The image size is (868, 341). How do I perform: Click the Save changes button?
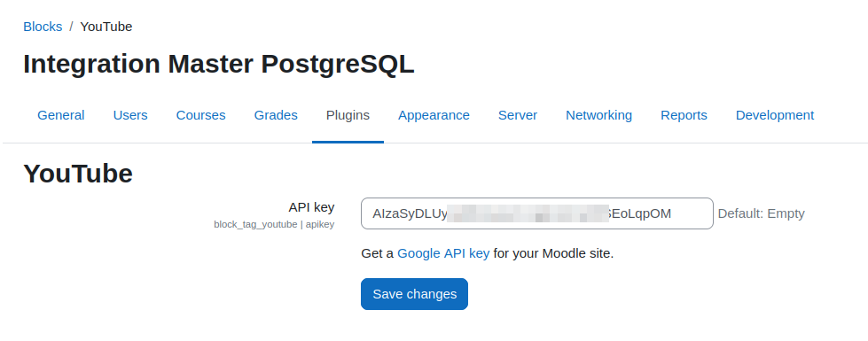[415, 294]
